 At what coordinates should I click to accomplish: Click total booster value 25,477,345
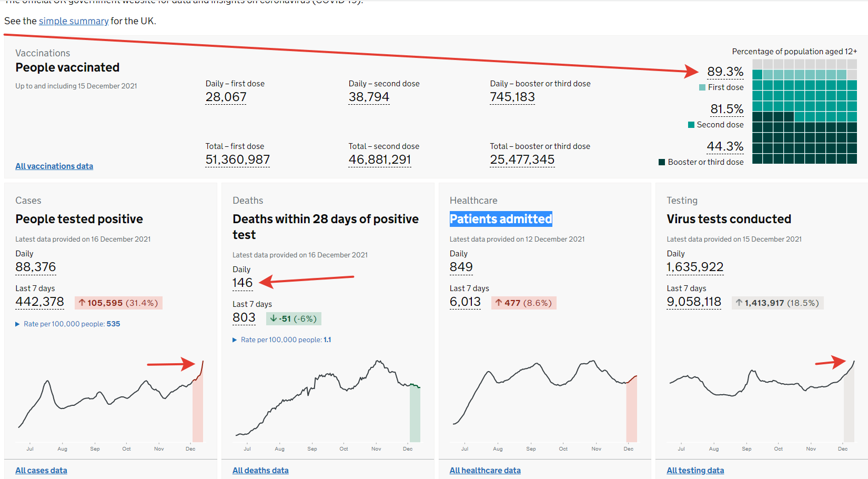tap(522, 160)
